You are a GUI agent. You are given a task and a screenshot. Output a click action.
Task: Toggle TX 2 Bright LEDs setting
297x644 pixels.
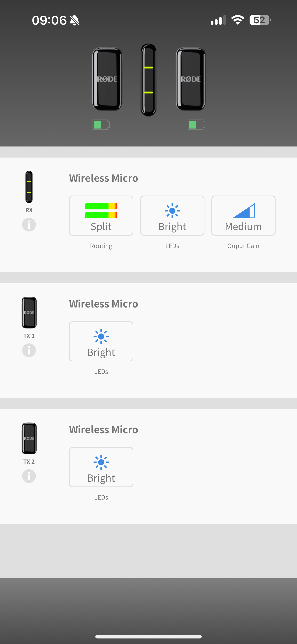pos(101,467)
